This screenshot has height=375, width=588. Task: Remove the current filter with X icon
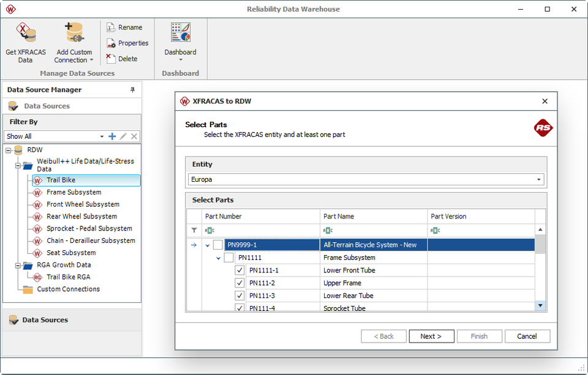pos(134,136)
